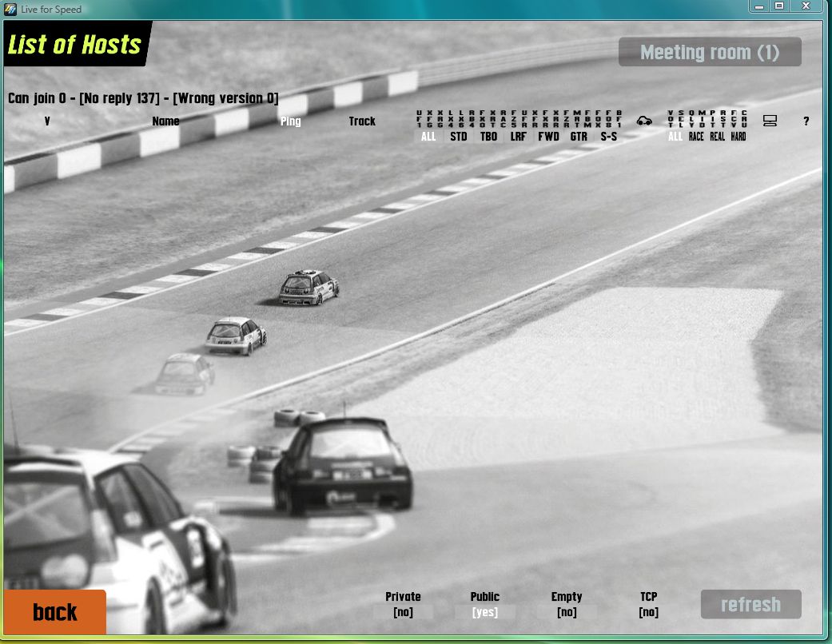Open the Meeting room (1) button
The height and width of the screenshot is (644, 832).
[x=710, y=52]
